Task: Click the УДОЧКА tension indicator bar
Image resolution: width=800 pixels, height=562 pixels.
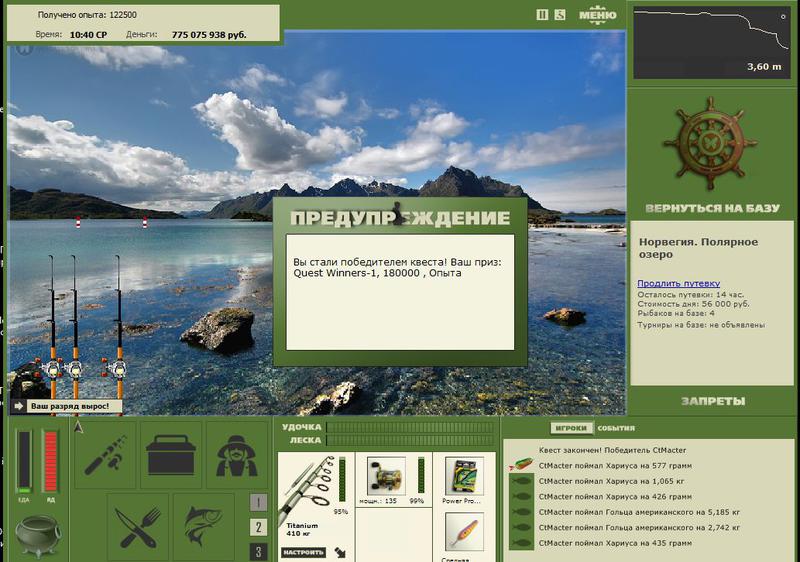Action: coord(410,427)
